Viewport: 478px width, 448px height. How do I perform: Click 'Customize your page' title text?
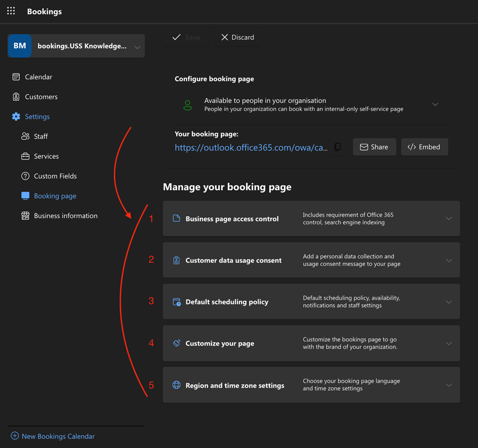pyautogui.click(x=220, y=343)
